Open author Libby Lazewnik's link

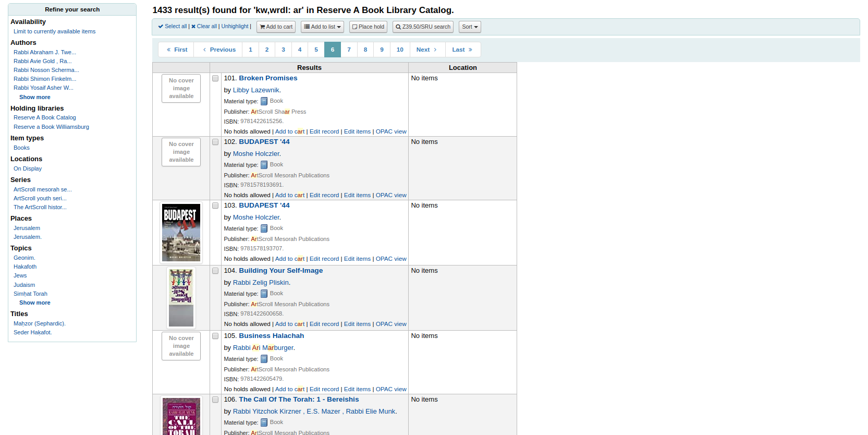(x=256, y=90)
